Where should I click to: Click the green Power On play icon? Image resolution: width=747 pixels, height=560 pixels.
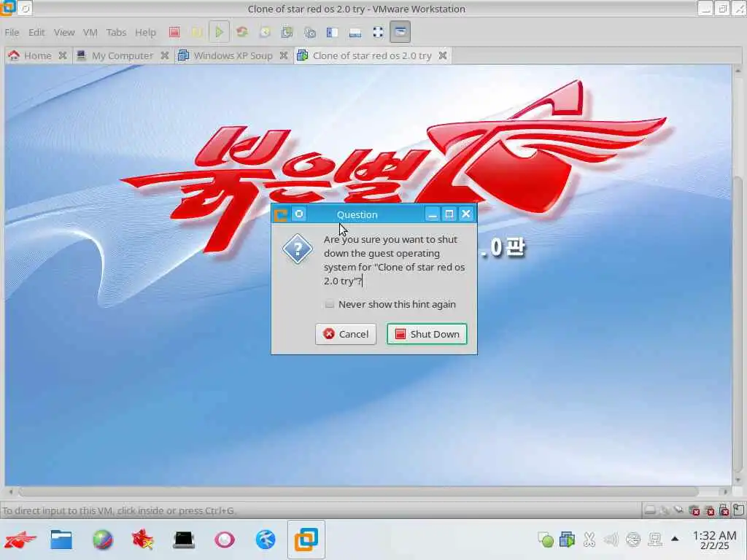click(x=219, y=32)
